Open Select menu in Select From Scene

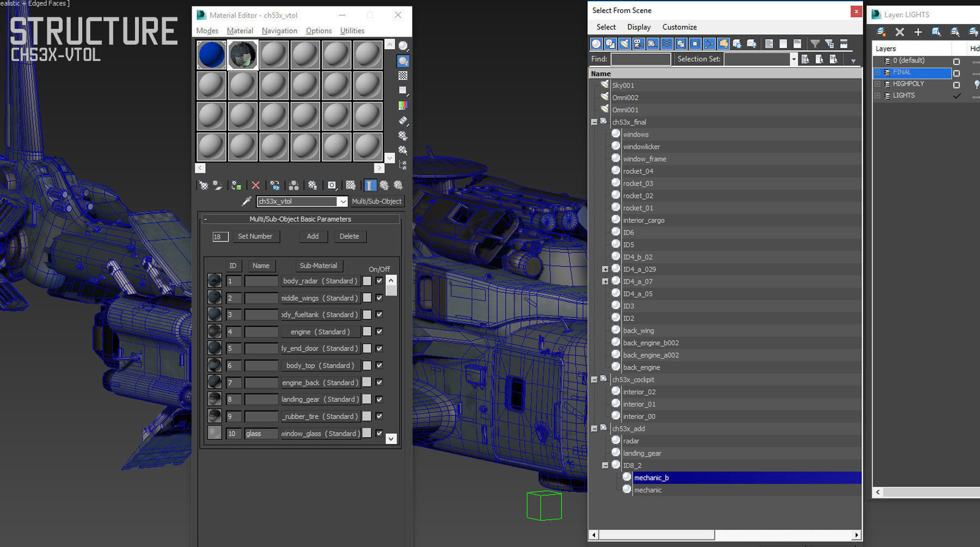pyautogui.click(x=606, y=27)
